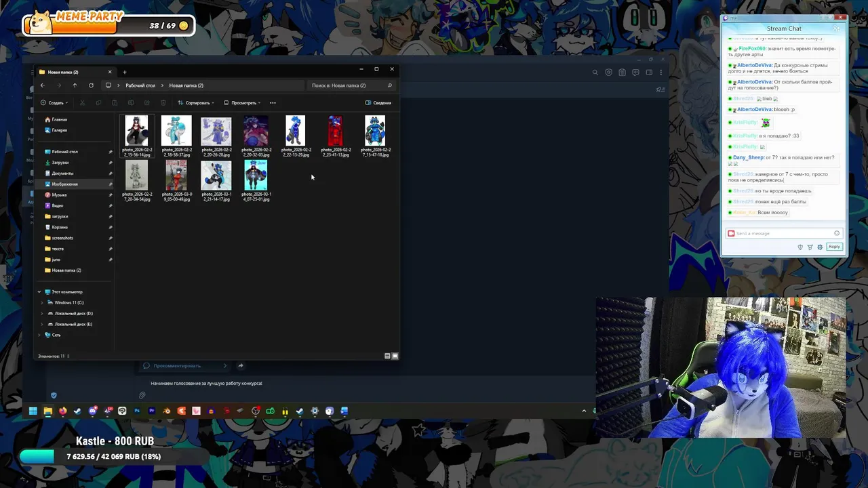The width and height of the screenshot is (868, 488).
Task: Select photo_2026-02-27_20-34-54.jpg thumbnail
Action: pos(136,175)
